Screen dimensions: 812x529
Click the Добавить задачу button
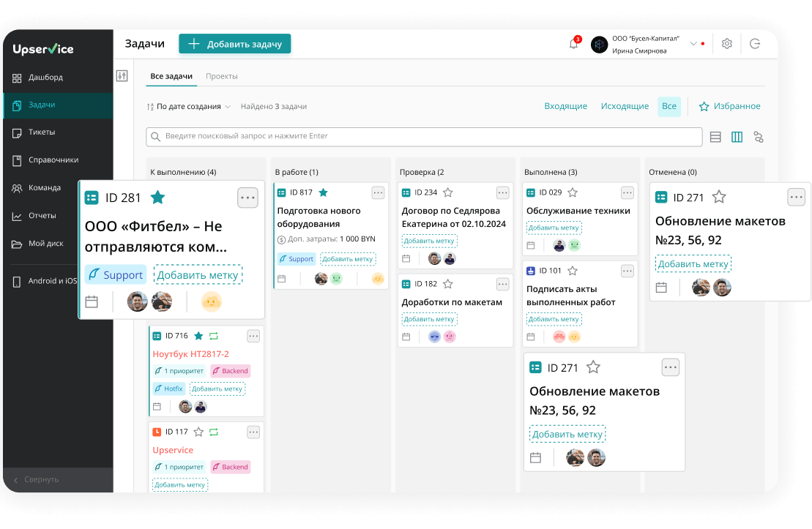(x=235, y=44)
